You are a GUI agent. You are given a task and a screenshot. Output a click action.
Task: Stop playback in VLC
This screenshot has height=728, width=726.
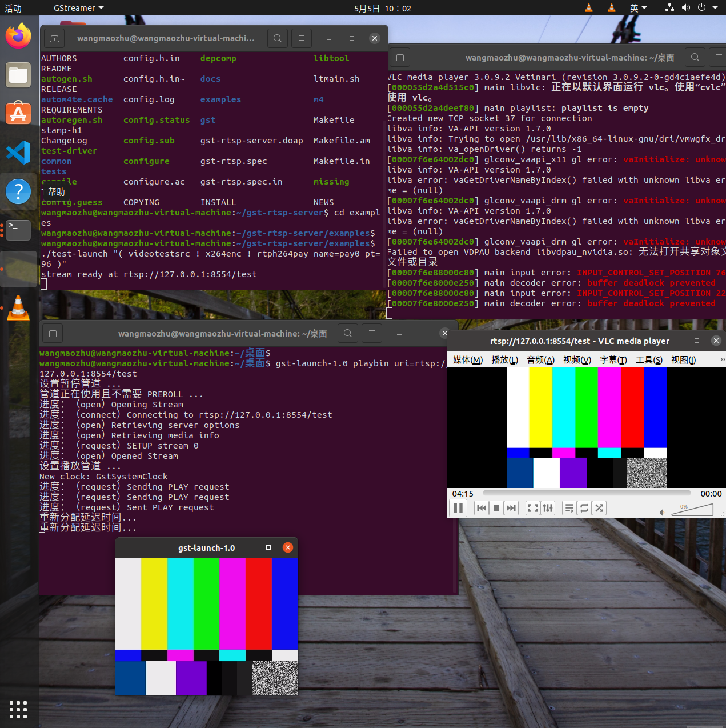pyautogui.click(x=496, y=508)
